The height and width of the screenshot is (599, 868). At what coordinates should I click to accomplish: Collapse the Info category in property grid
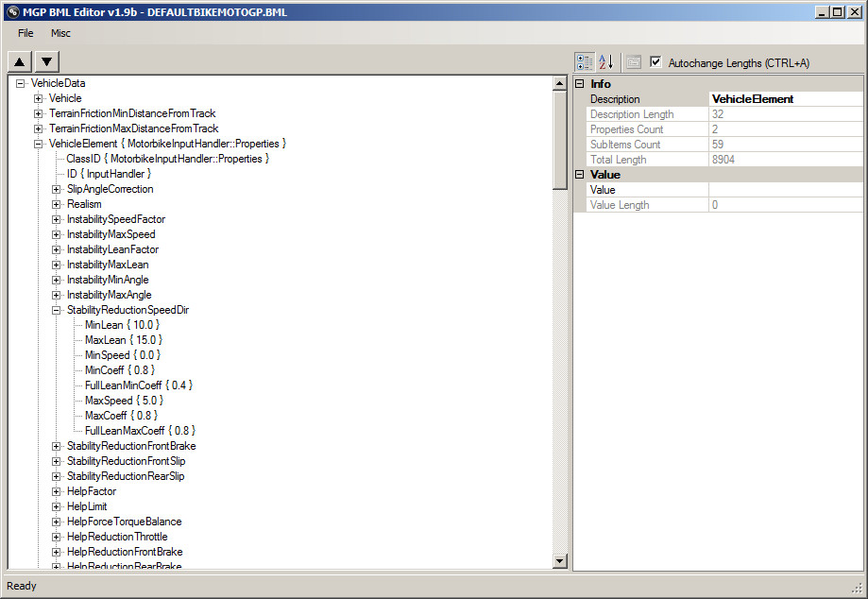[x=579, y=83]
